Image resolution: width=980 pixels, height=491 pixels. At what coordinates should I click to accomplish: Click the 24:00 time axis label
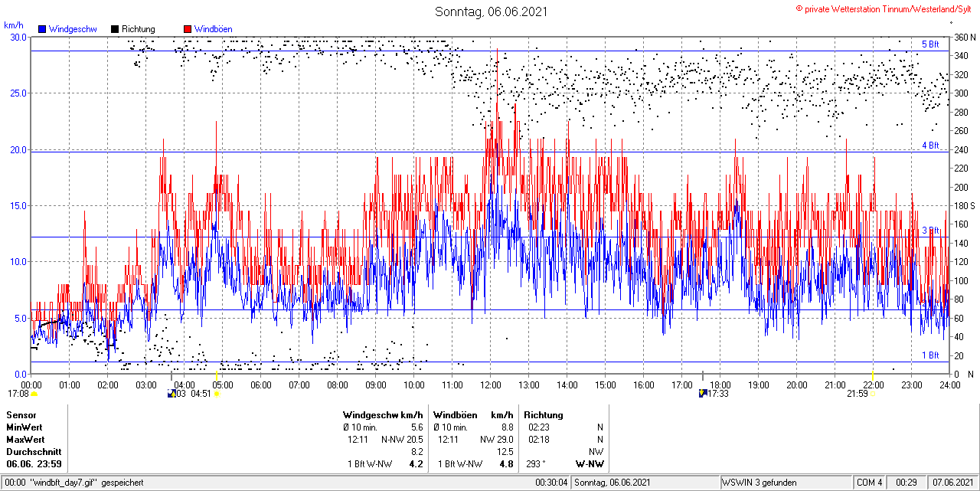coord(949,385)
